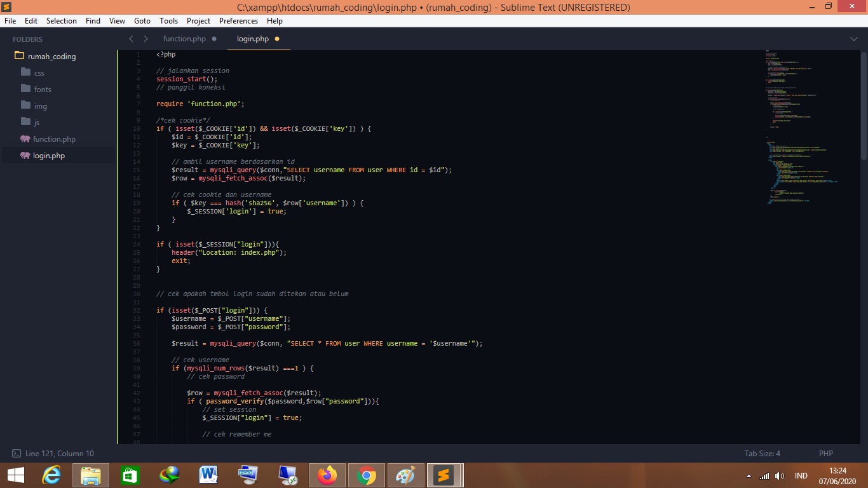Select login.php in the folder tree
Image resolution: width=868 pixels, height=488 pixels.
(x=49, y=156)
